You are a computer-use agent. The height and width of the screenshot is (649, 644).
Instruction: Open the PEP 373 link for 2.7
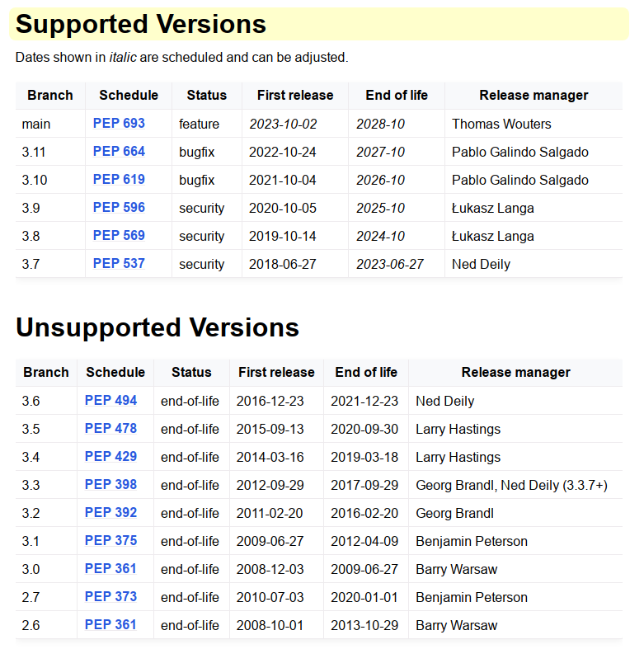[110, 597]
